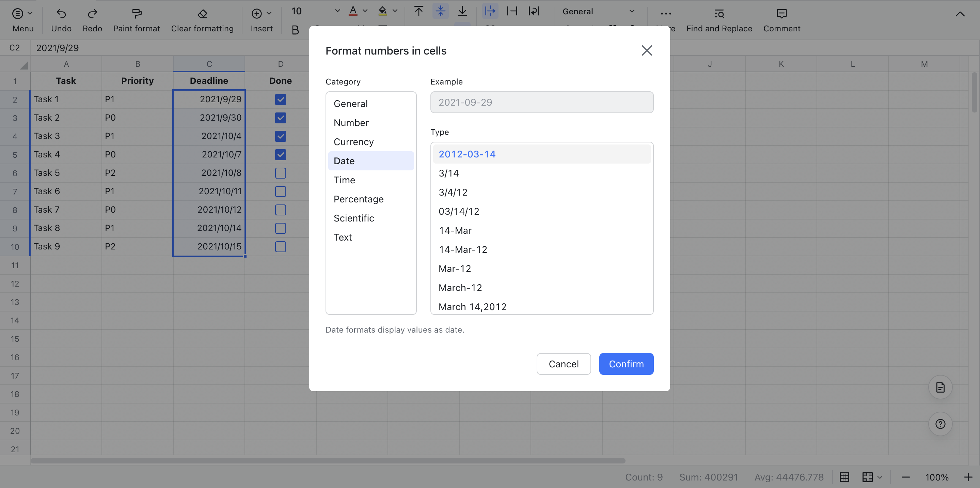Viewport: 980px width, 488px height.
Task: Open the fill color dropdown arrow
Action: 395,11
